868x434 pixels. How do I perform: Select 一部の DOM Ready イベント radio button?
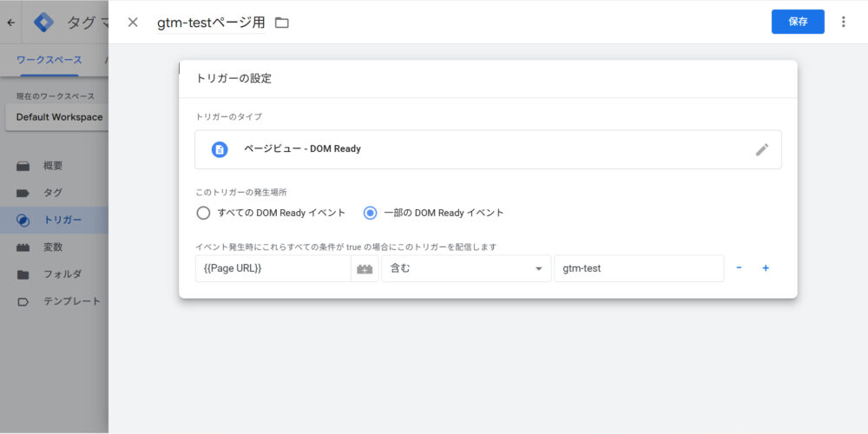pyautogui.click(x=371, y=213)
